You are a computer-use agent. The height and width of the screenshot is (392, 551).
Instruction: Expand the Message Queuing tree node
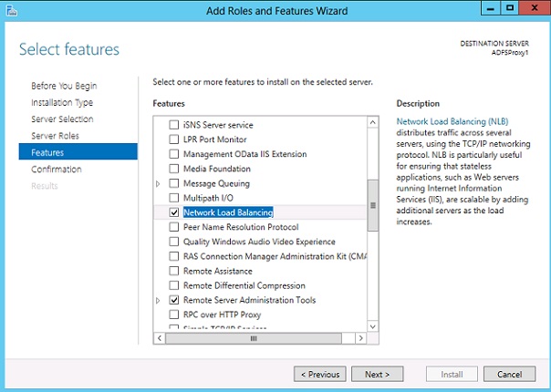(x=158, y=183)
